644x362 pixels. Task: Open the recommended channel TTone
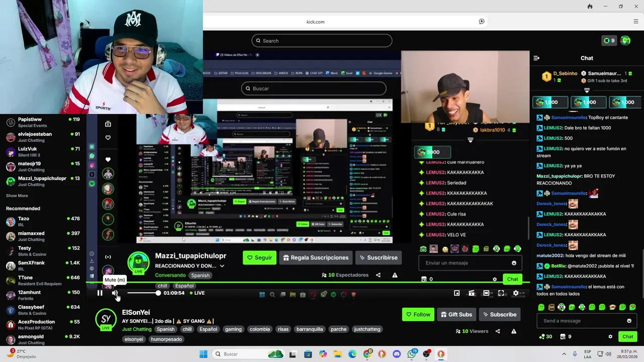(x=43, y=281)
